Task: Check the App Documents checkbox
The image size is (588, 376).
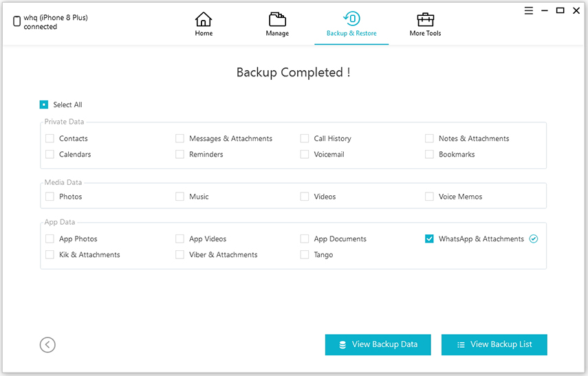Action: (305, 239)
